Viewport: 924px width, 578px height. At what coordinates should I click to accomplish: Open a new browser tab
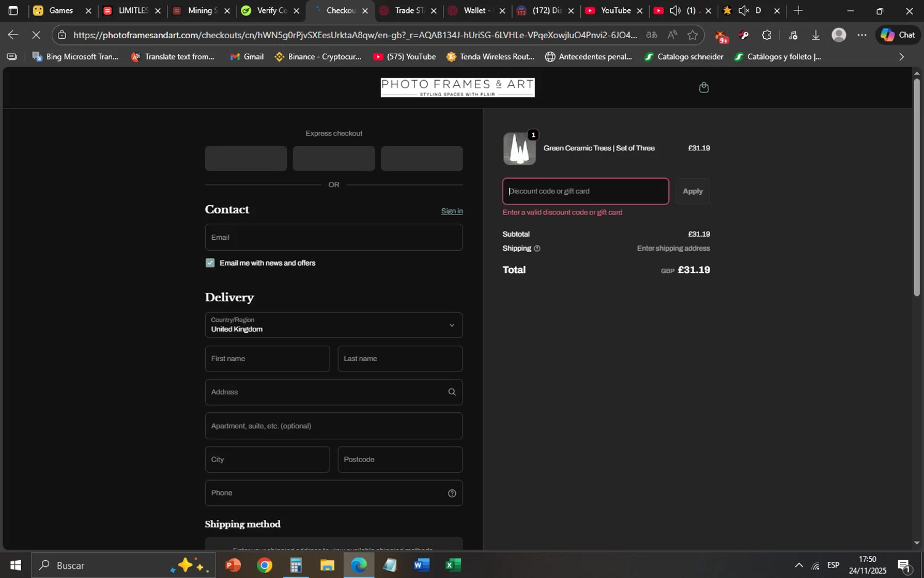click(x=798, y=10)
